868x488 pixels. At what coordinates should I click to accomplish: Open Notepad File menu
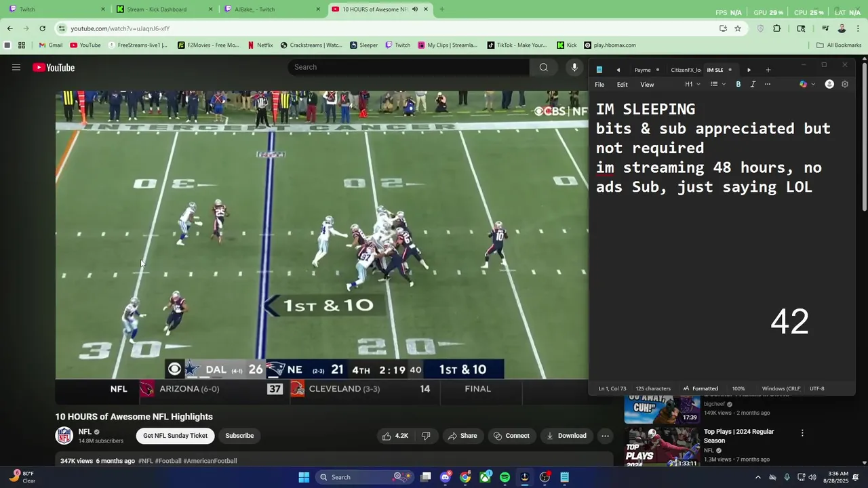599,84
